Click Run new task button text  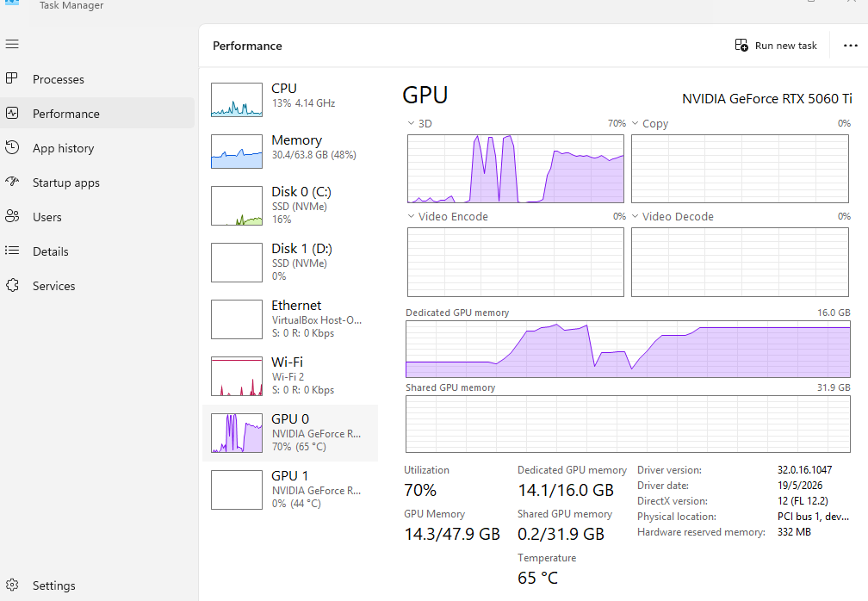coord(785,46)
